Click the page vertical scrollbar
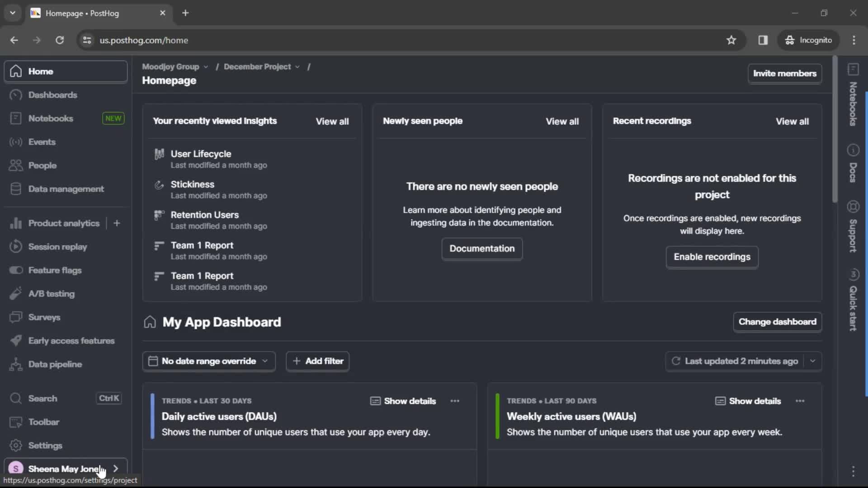 tap(835, 130)
